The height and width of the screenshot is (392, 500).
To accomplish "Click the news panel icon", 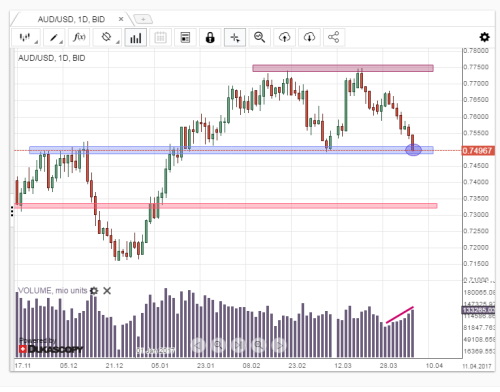I will tap(185, 37).
